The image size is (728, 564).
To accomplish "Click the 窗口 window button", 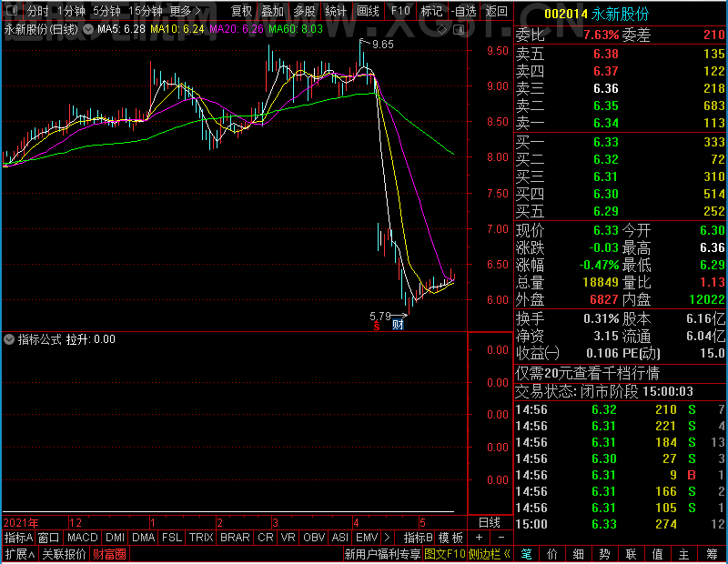I will 48,538.
